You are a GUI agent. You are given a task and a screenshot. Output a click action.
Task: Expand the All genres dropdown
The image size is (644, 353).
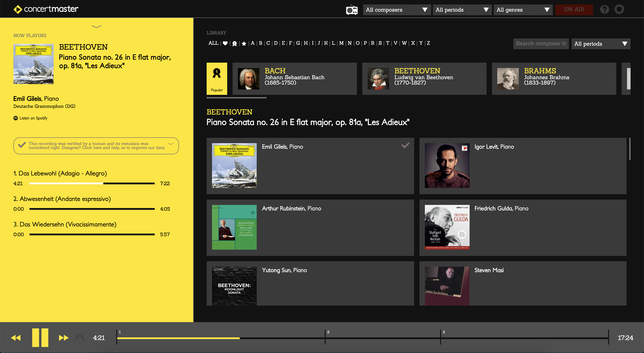coord(523,10)
